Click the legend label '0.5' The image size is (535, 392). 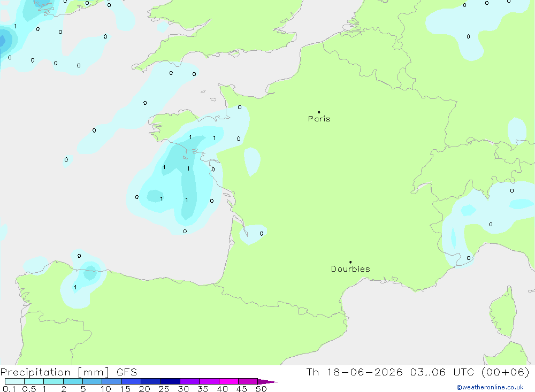tap(29, 389)
